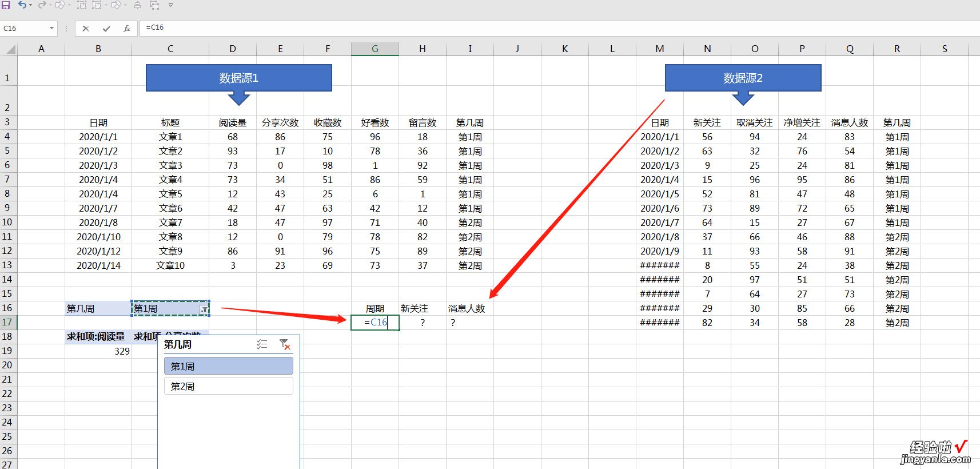Select 第2周 in the slicer
The height and width of the screenshot is (469, 980).
[229, 386]
